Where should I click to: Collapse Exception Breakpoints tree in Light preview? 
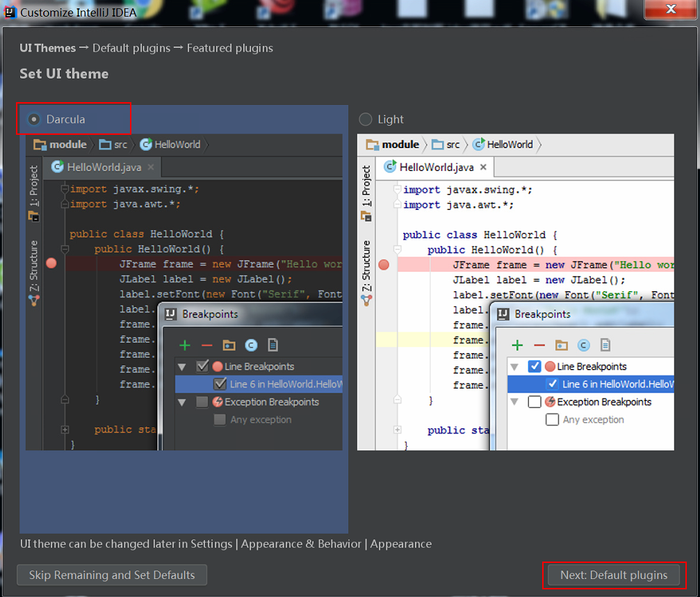[514, 402]
